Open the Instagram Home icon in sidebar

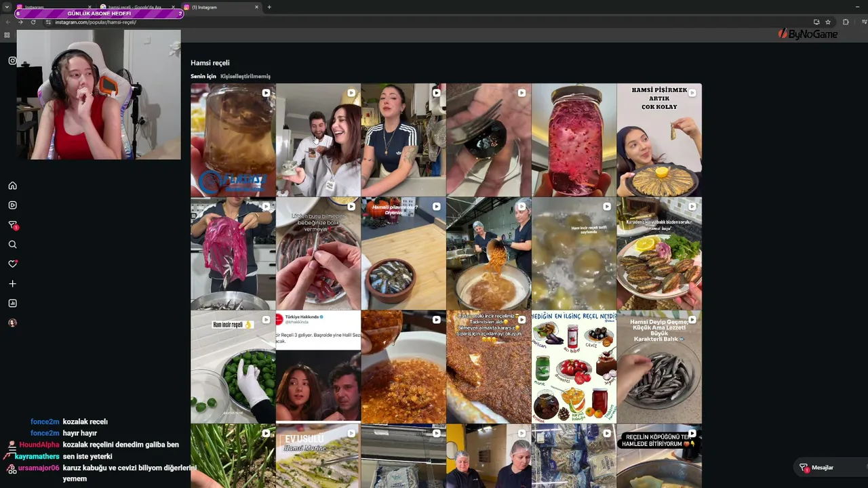click(x=12, y=186)
